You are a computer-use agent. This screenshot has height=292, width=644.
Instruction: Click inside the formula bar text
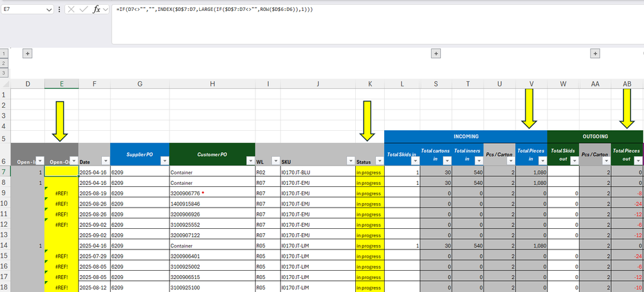pos(215,9)
